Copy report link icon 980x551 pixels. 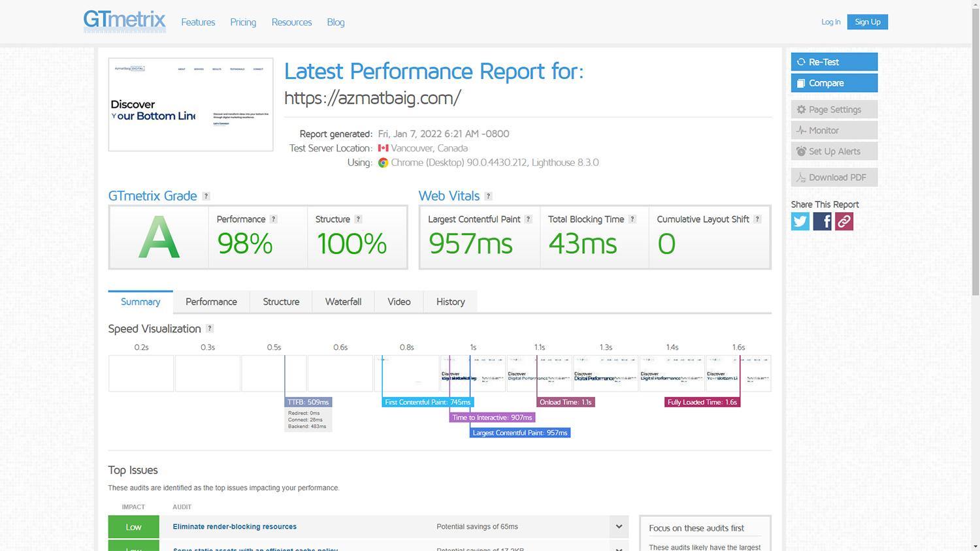tap(844, 221)
